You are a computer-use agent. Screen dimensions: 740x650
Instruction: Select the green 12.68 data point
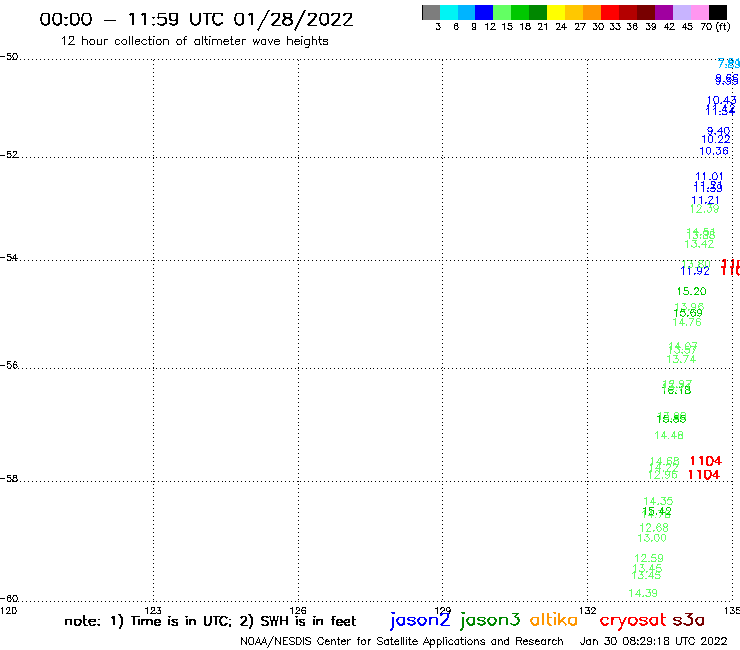coord(654,528)
